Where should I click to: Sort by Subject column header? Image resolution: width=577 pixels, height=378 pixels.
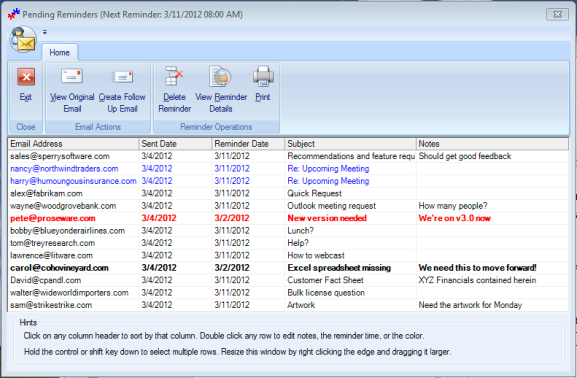(x=350, y=144)
